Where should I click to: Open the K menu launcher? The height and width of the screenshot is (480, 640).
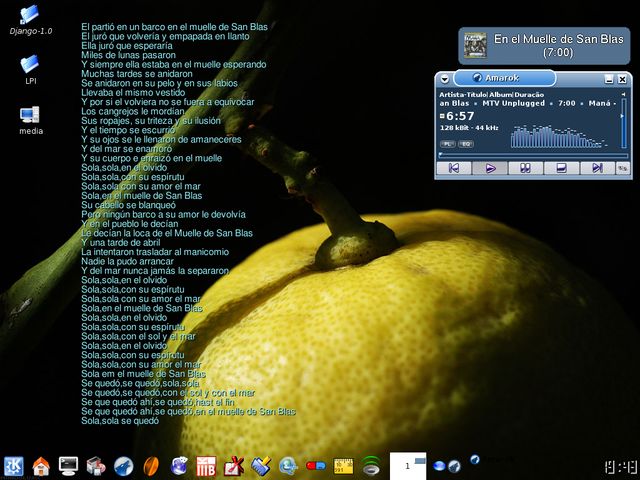coord(14,466)
